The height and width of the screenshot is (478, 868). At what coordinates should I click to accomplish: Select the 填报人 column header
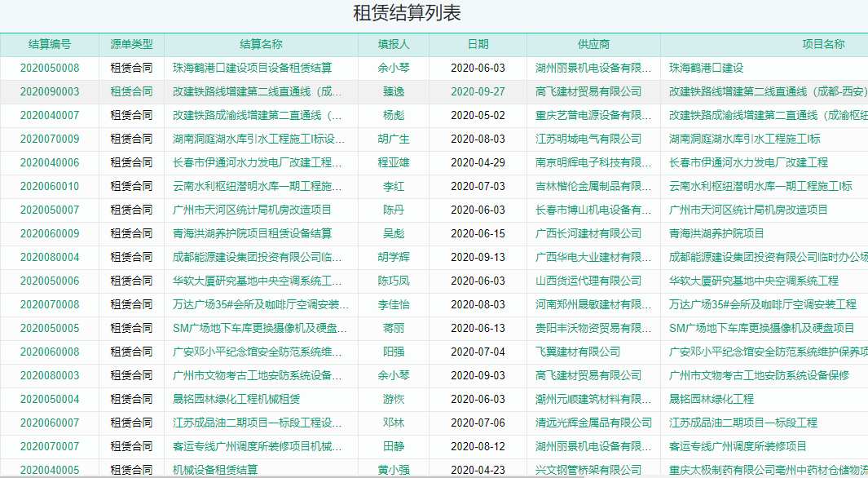(394, 45)
